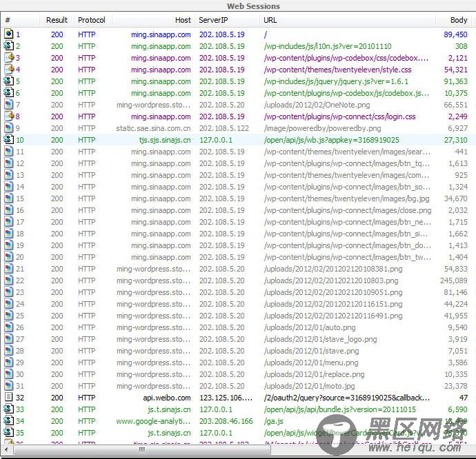476x459 pixels.
Task: Click the image icon of session 11
Action: pos(9,152)
